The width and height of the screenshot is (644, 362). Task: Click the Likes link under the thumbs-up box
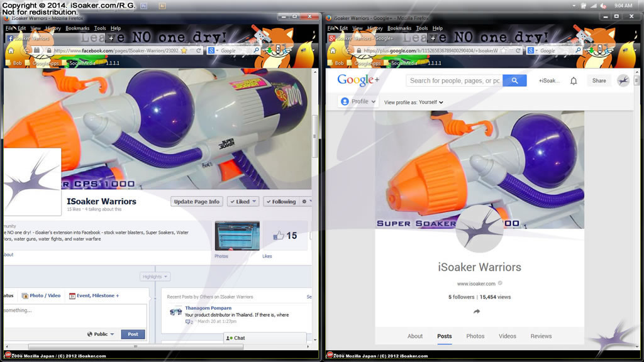pos(267,256)
